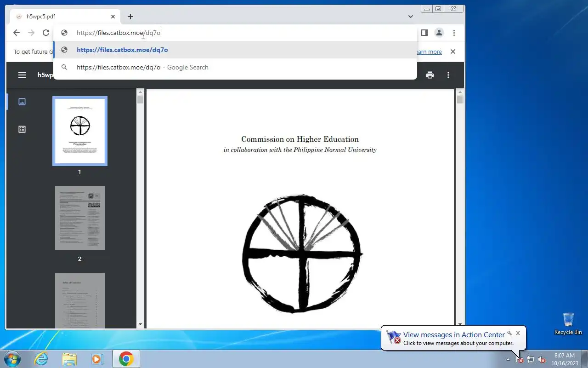Click document scrollbar up arrow
This screenshot has width=588, height=368.
coord(460,92)
